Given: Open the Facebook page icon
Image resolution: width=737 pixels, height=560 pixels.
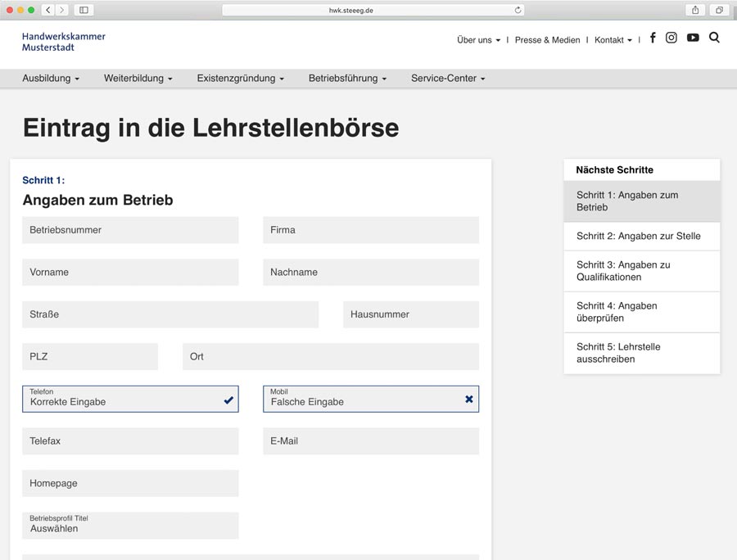Looking at the screenshot, I should [x=653, y=38].
